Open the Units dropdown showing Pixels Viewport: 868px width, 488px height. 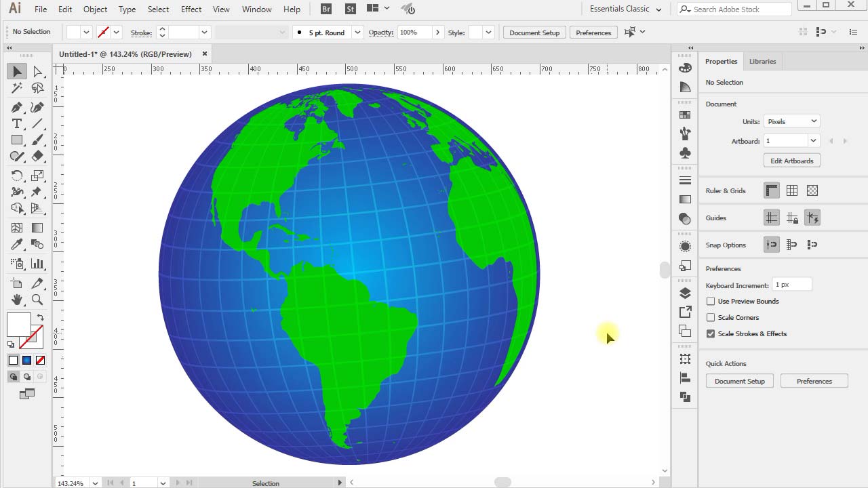791,121
